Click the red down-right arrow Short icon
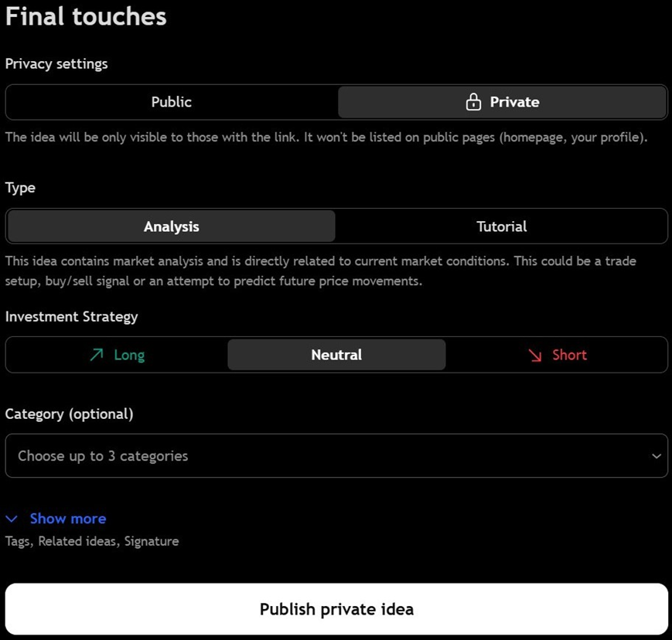Image resolution: width=672 pixels, height=640 pixels. pos(535,355)
